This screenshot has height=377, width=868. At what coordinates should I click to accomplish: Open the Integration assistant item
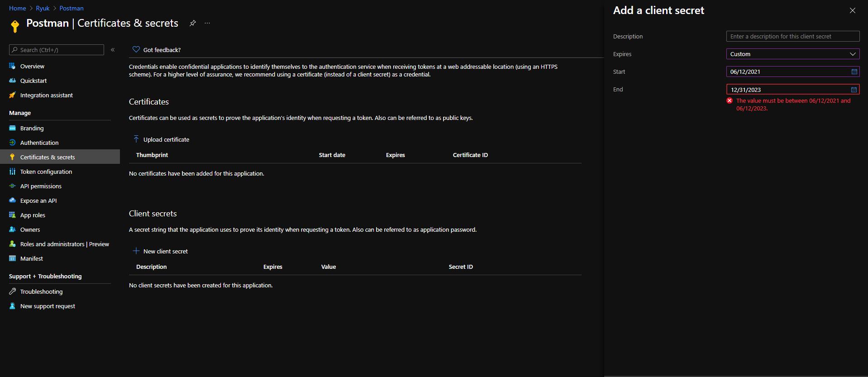point(47,95)
